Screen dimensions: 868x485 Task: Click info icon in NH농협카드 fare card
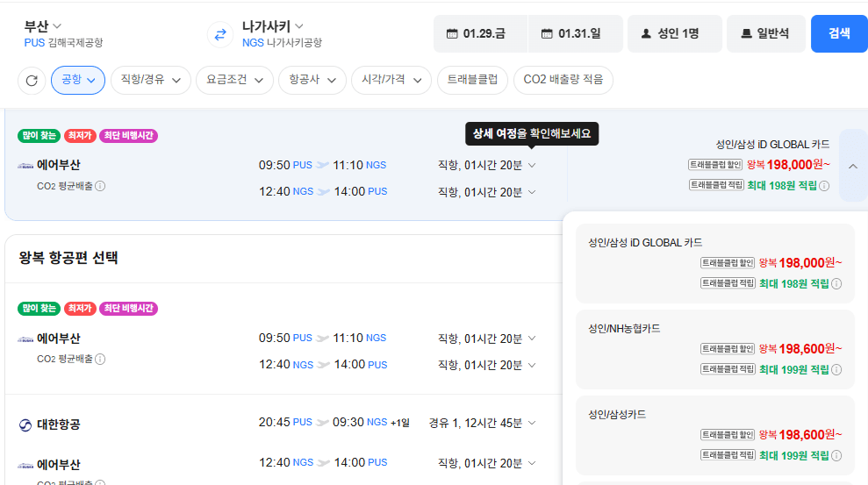coord(836,369)
